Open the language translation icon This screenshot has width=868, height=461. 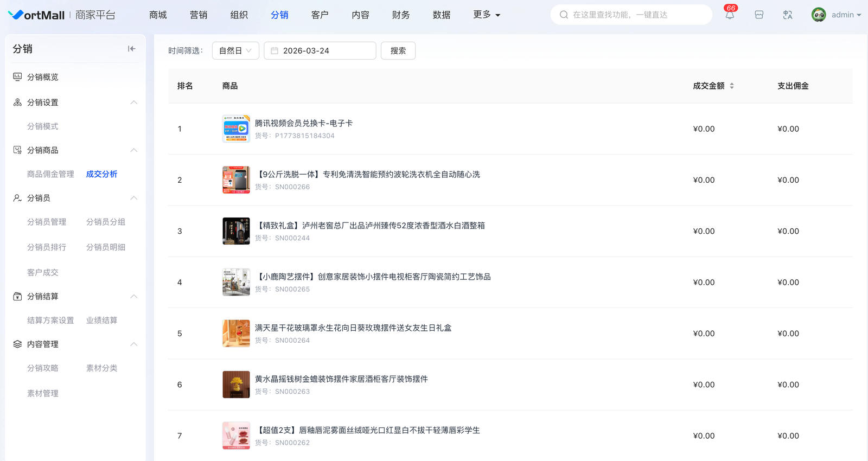pyautogui.click(x=788, y=15)
